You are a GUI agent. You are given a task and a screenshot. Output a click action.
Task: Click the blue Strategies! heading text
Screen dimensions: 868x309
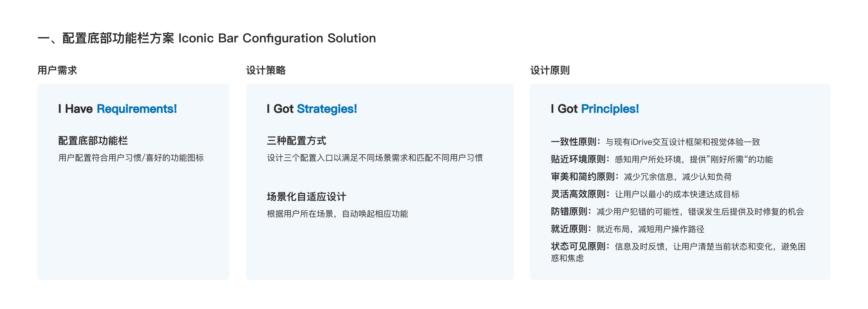click(x=327, y=109)
